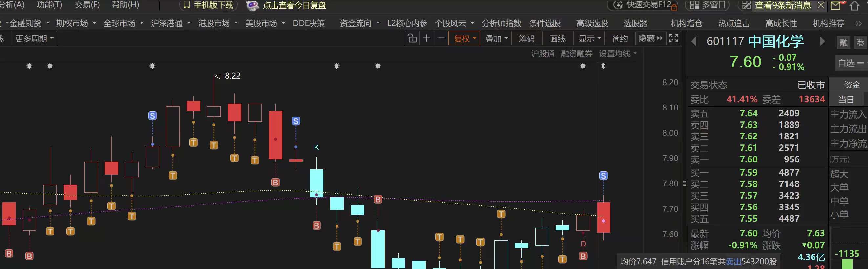Open 条件选股 screener
This screenshot has width=868, height=269.
tap(545, 23)
